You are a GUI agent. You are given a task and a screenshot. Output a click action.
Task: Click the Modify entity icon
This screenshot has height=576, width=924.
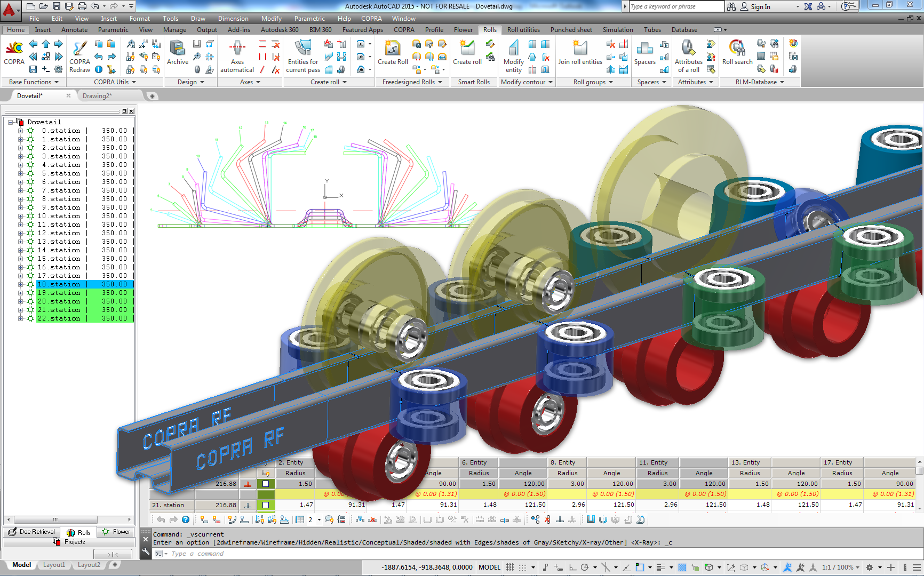tap(513, 48)
